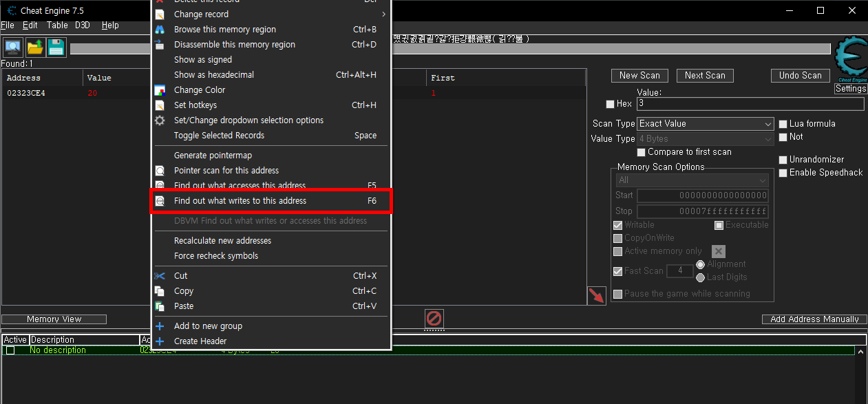Toggle the Writable checkbox
Viewport: 868px width, 404px height.
coord(617,225)
